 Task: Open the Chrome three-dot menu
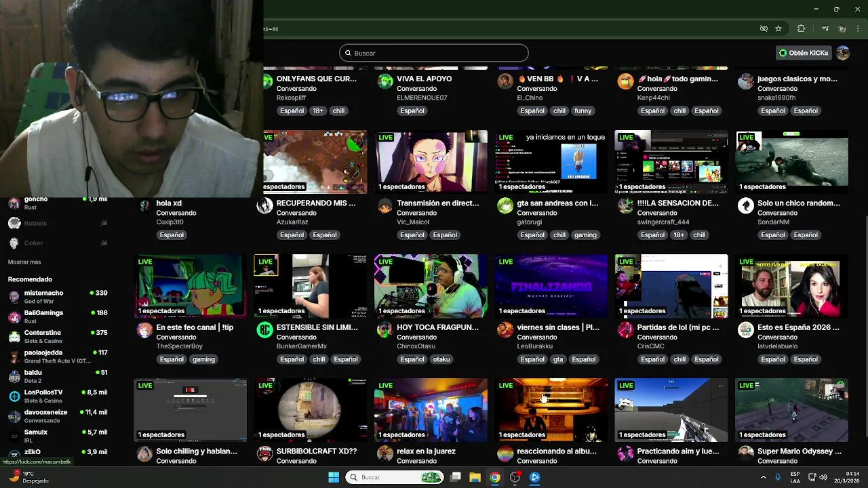point(859,28)
